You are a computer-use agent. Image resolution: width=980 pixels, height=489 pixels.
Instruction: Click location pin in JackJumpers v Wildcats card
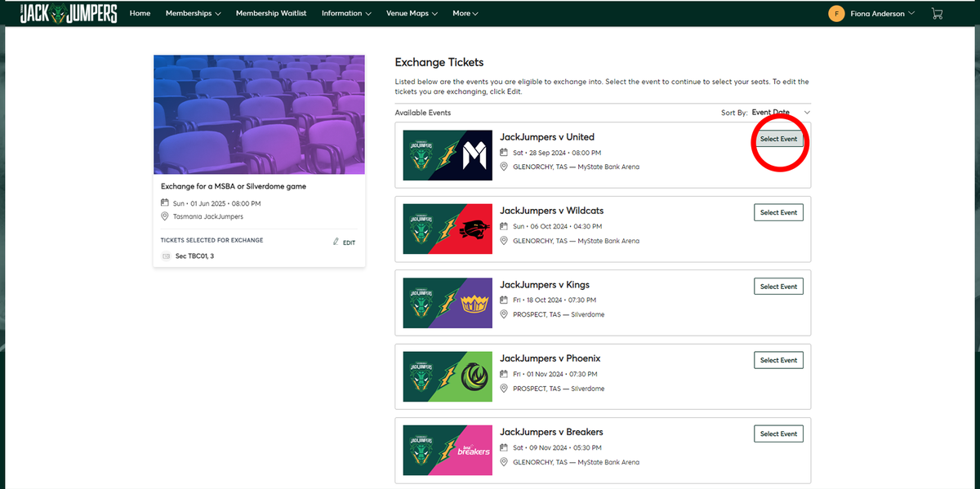505,241
